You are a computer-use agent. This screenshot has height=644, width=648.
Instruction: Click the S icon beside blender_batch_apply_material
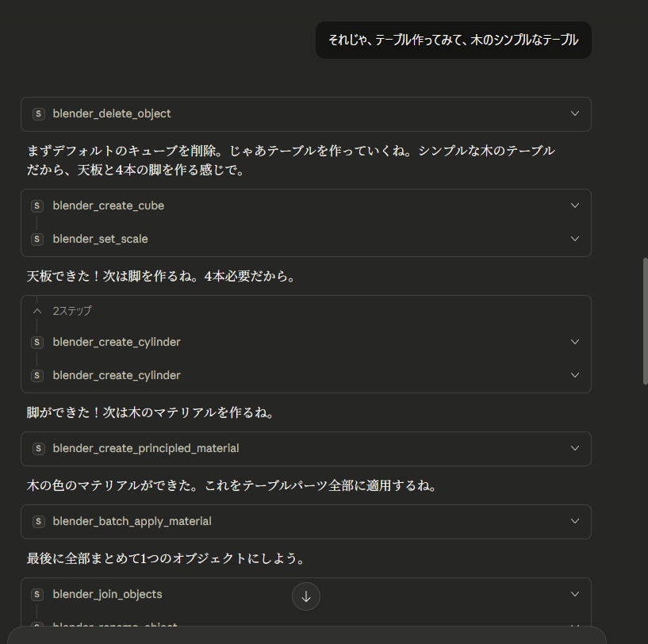[x=39, y=521]
